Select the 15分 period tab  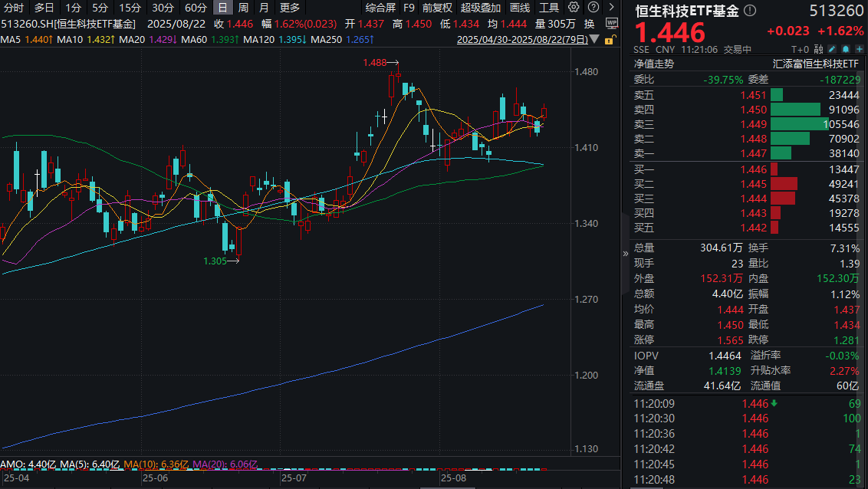tap(130, 8)
